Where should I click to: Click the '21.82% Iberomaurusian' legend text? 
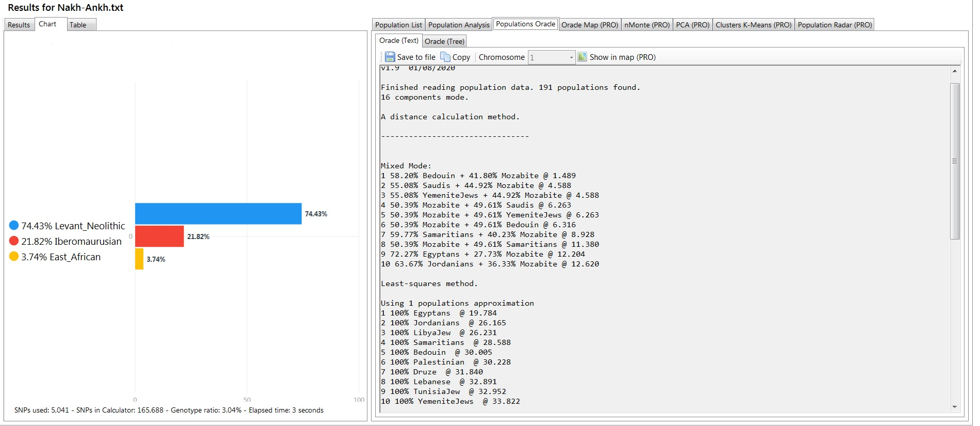click(x=71, y=241)
